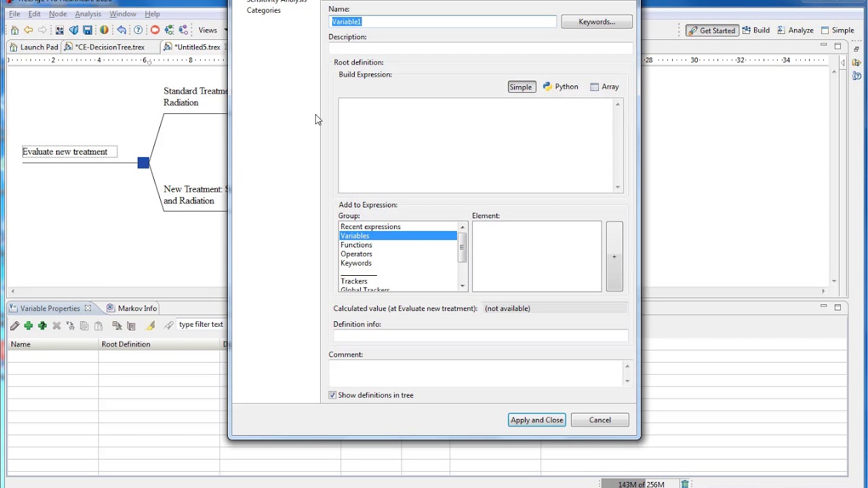868x488 pixels.
Task: Undo with the blue curved arrow icon
Action: (121, 30)
